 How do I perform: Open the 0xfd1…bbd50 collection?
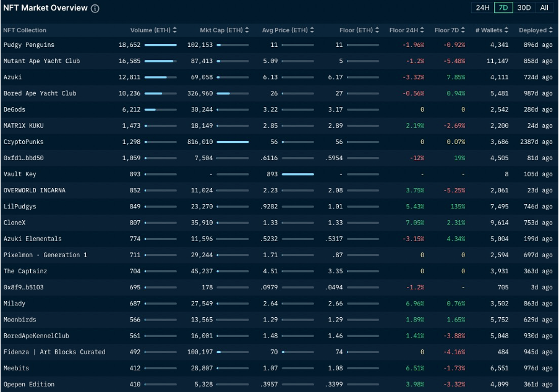[x=23, y=158]
